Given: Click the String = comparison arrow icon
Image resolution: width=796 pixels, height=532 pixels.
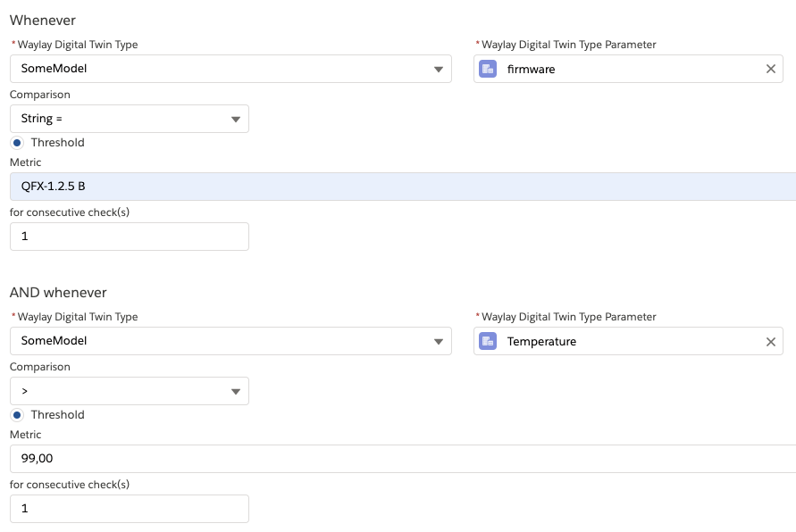Looking at the screenshot, I should click(x=236, y=120).
